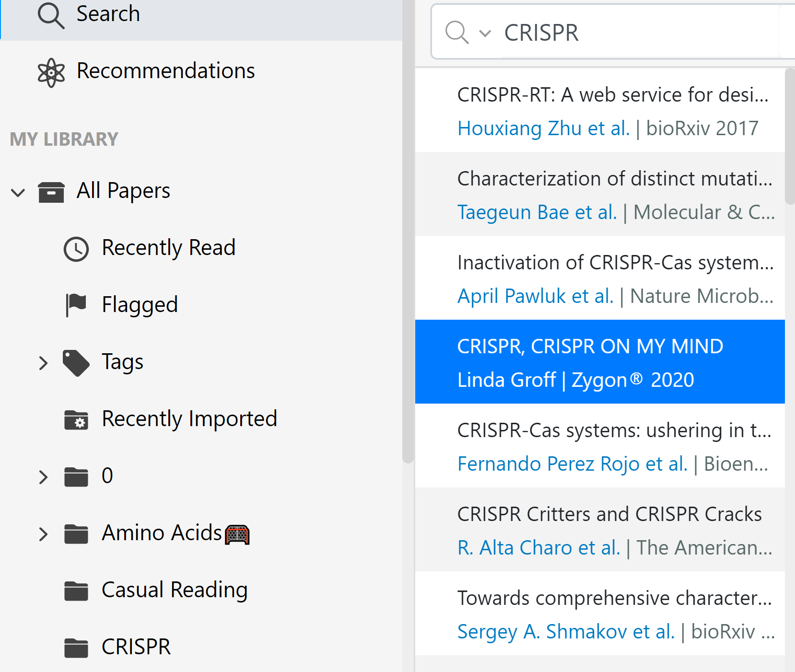Click the Tags label icon
Viewport: 795px width, 672px height.
[76, 363]
